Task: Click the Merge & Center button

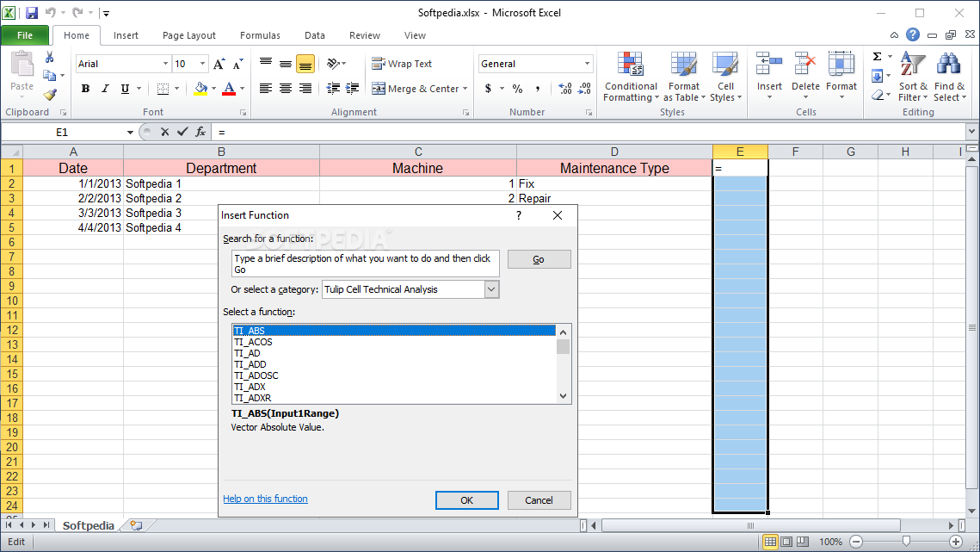Action: [x=417, y=89]
